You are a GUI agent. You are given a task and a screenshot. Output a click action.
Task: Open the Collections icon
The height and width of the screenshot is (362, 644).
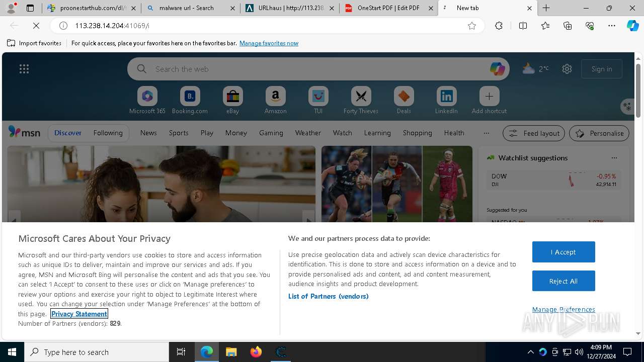[568, 26]
